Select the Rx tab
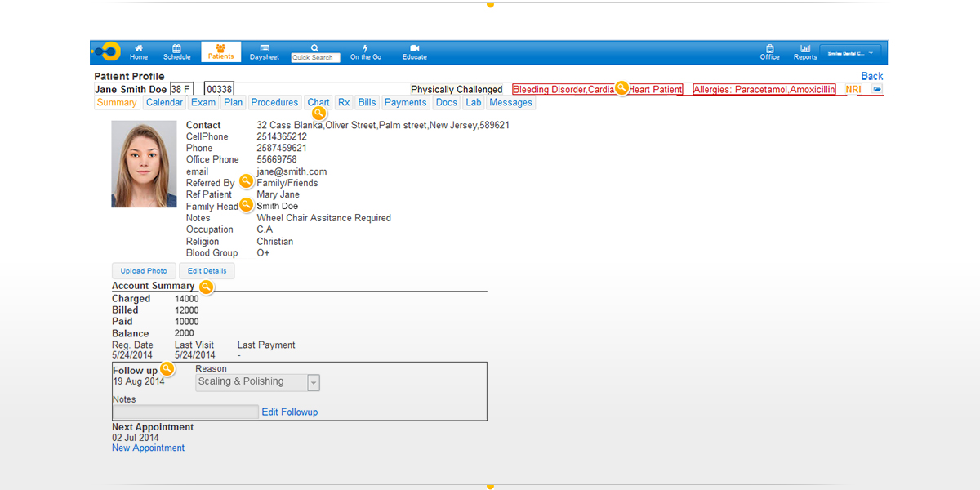 344,103
